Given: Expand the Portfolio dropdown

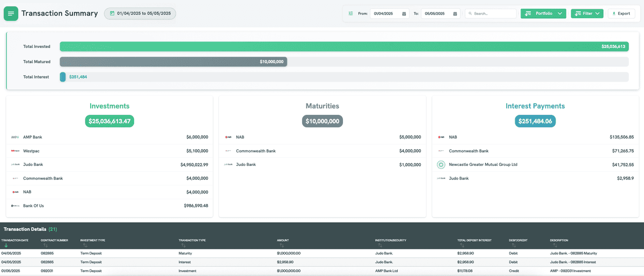Looking at the screenshot, I should click(x=543, y=13).
